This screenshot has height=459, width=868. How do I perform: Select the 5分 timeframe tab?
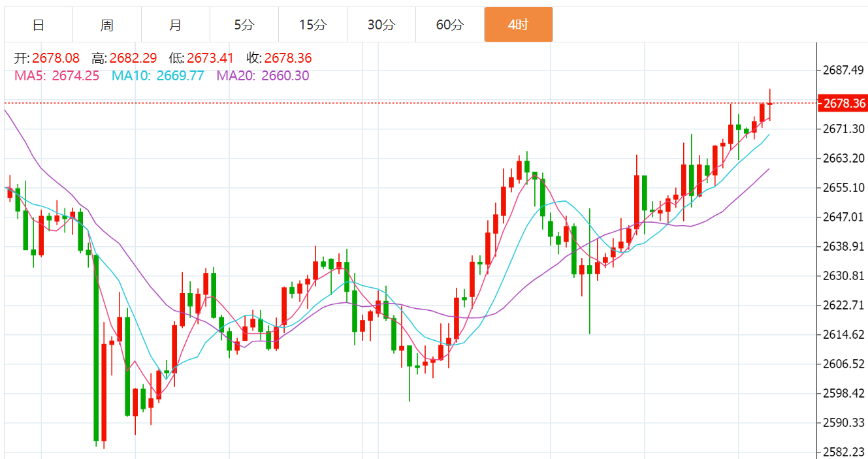tap(244, 25)
